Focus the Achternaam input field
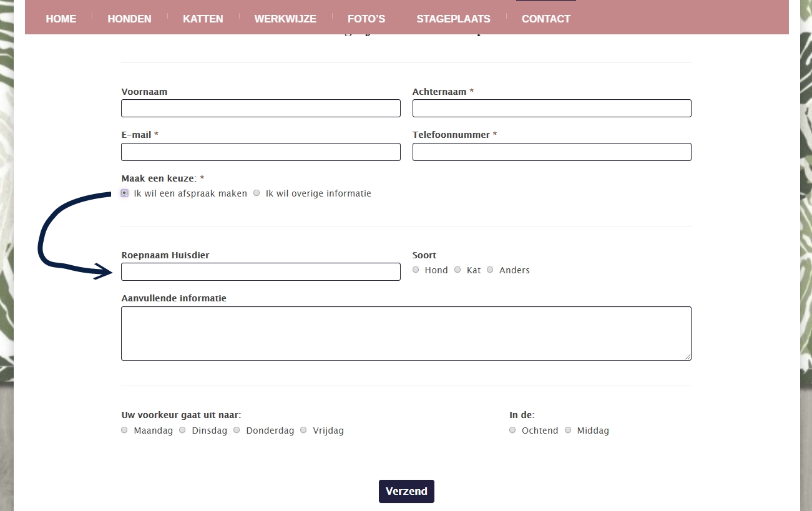This screenshot has width=812, height=511. (x=552, y=109)
